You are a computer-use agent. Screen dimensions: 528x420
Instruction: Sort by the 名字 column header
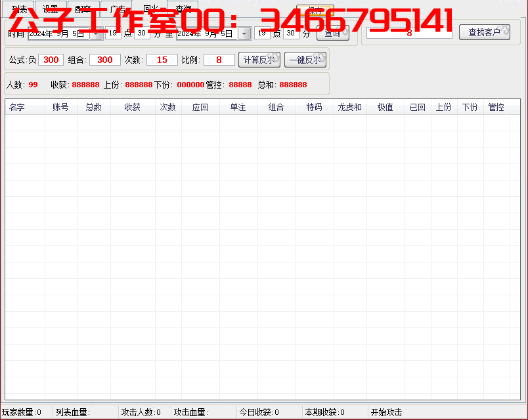[x=25, y=108]
